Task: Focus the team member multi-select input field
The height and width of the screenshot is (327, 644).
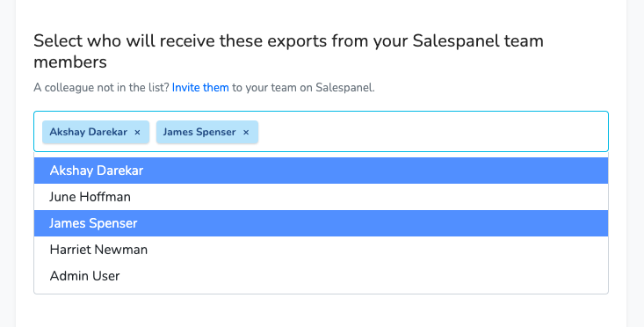Action: [x=321, y=132]
